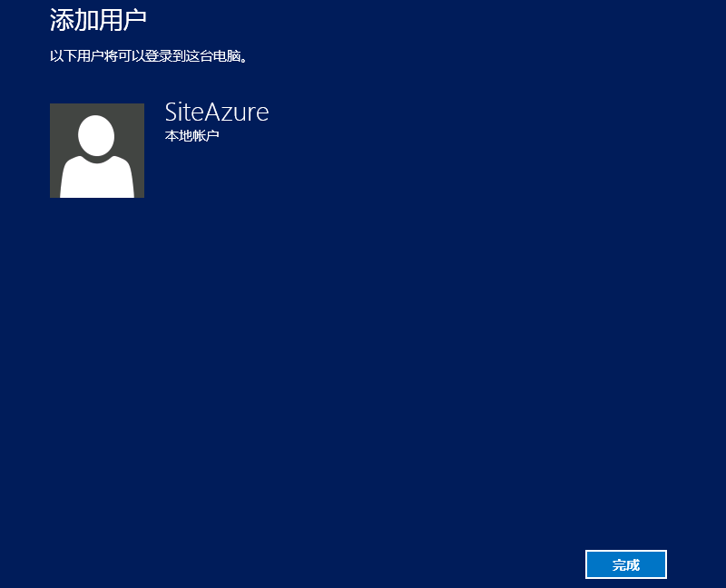Image resolution: width=726 pixels, height=588 pixels.
Task: Click the account picture beside SiteAzure
Action: (x=97, y=151)
